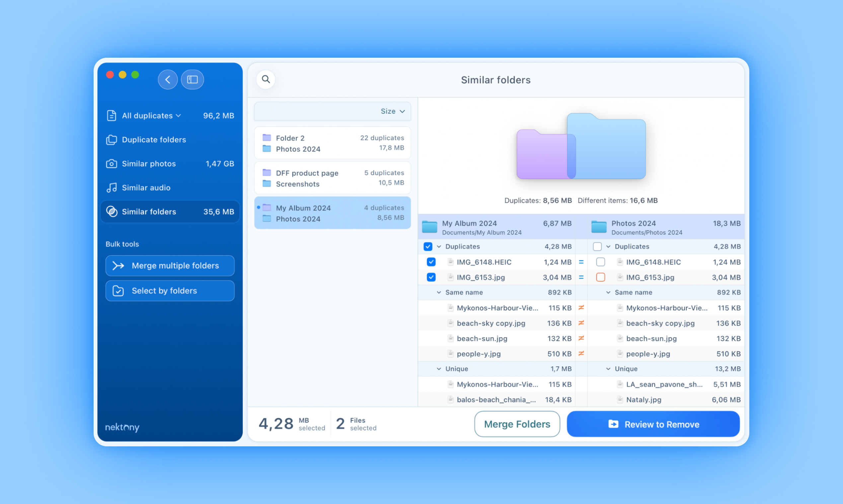Select the Folder 2 duplicates group

(332, 143)
